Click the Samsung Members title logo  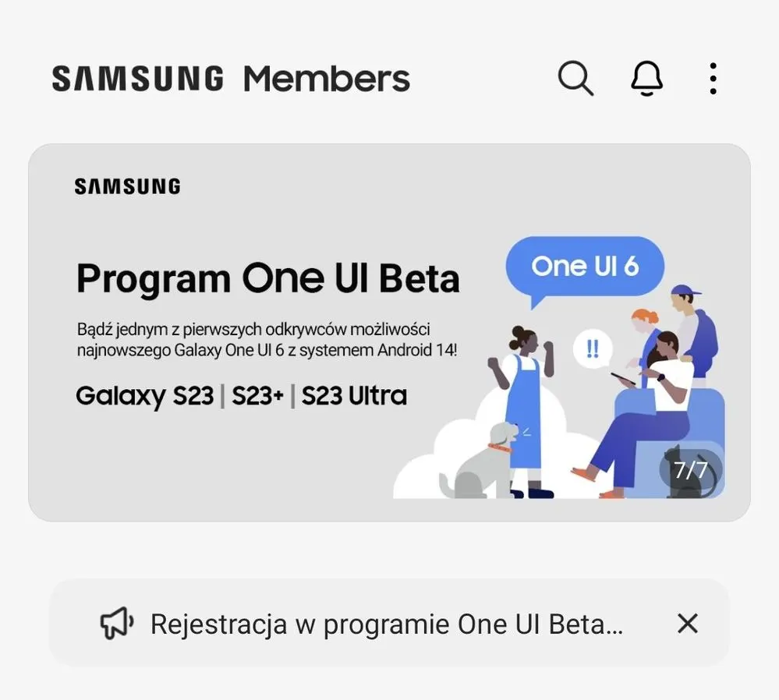coord(231,79)
